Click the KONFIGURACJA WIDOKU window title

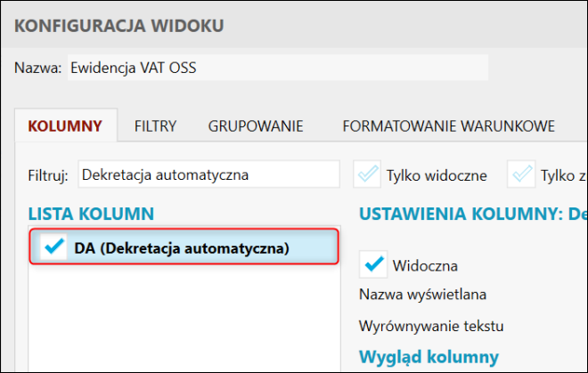[x=119, y=24]
